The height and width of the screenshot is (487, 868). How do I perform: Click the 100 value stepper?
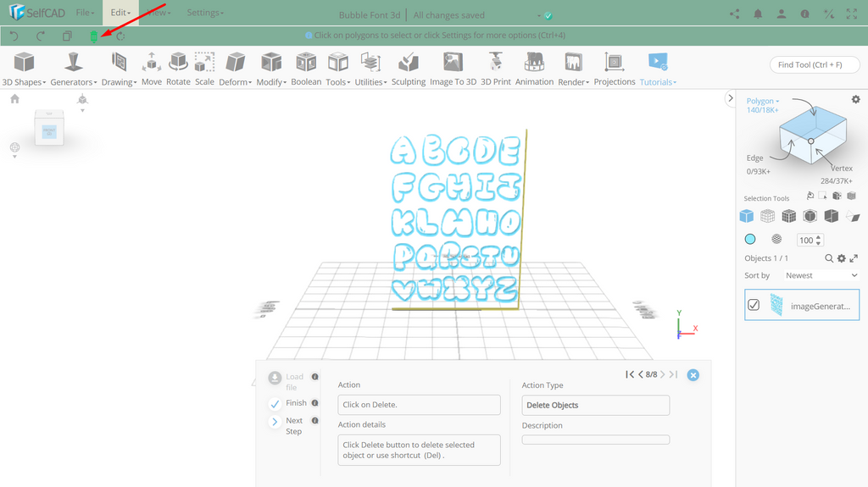(810, 241)
